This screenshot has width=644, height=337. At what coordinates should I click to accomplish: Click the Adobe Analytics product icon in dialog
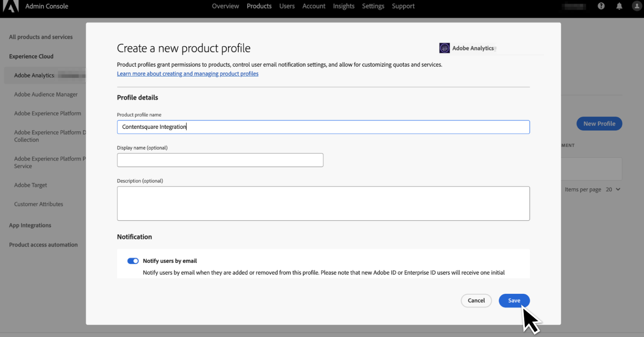[445, 48]
